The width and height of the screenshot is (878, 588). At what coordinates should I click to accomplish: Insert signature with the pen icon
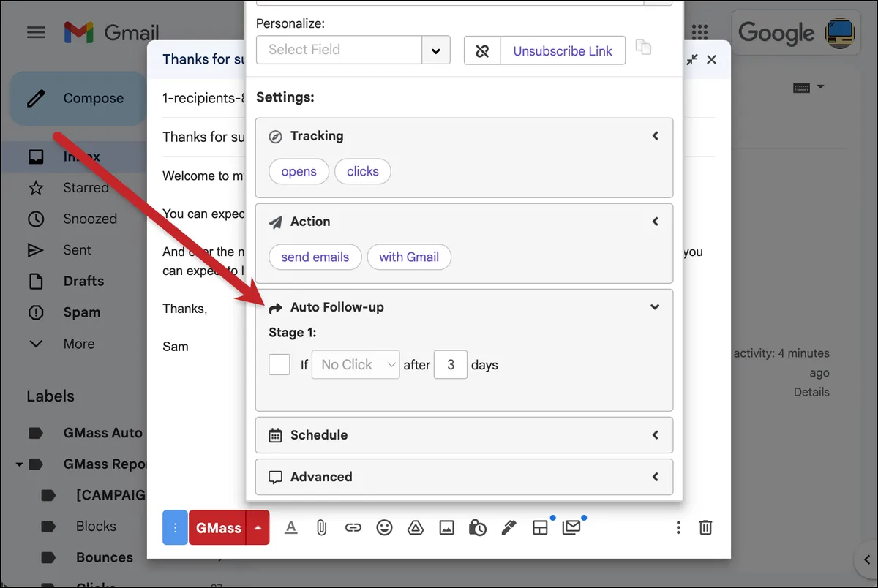click(x=509, y=527)
